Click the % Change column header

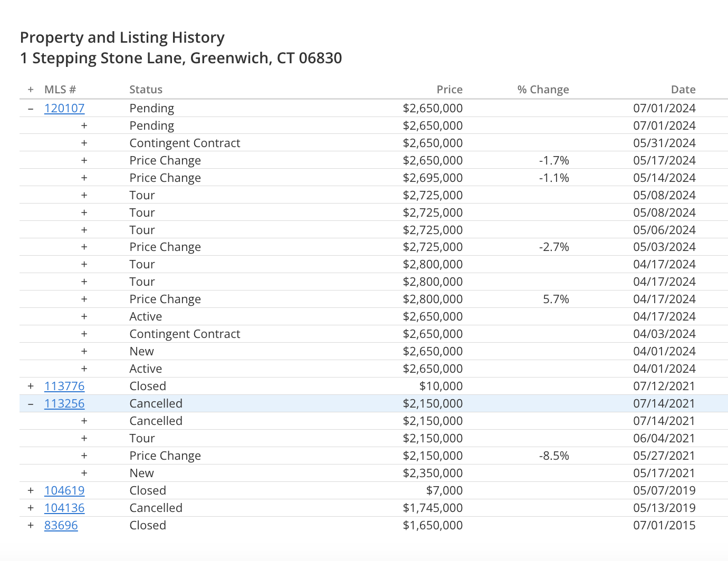pos(543,90)
